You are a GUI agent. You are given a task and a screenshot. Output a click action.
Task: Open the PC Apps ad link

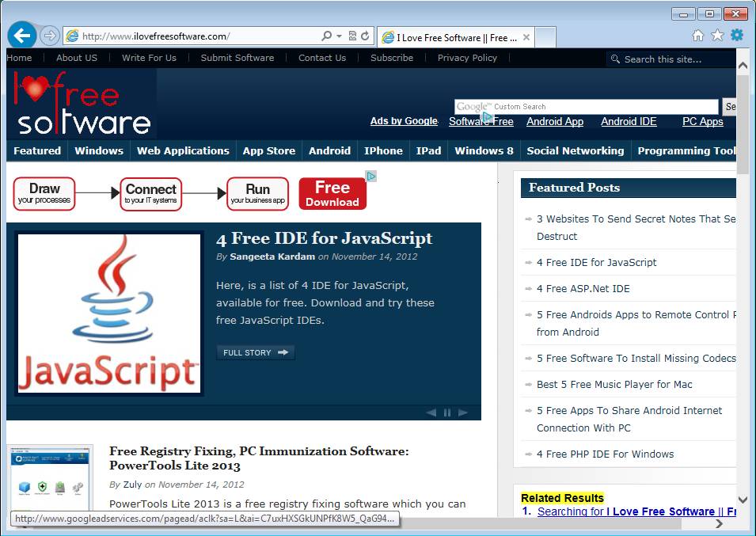(x=702, y=121)
